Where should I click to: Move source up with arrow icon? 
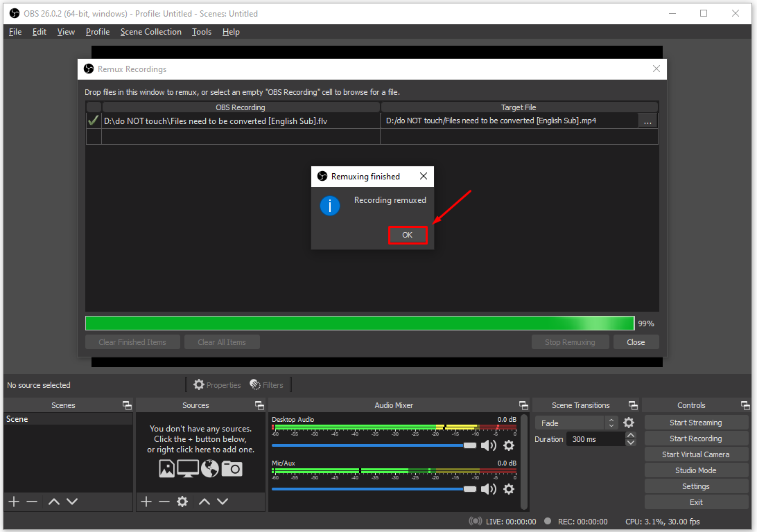point(205,502)
